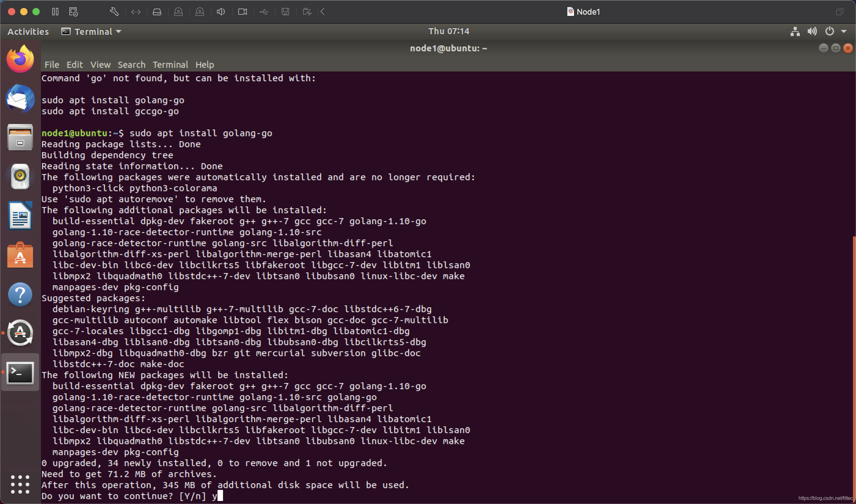Open the clock showing Thu 07:14
The height and width of the screenshot is (504, 856).
coord(449,31)
